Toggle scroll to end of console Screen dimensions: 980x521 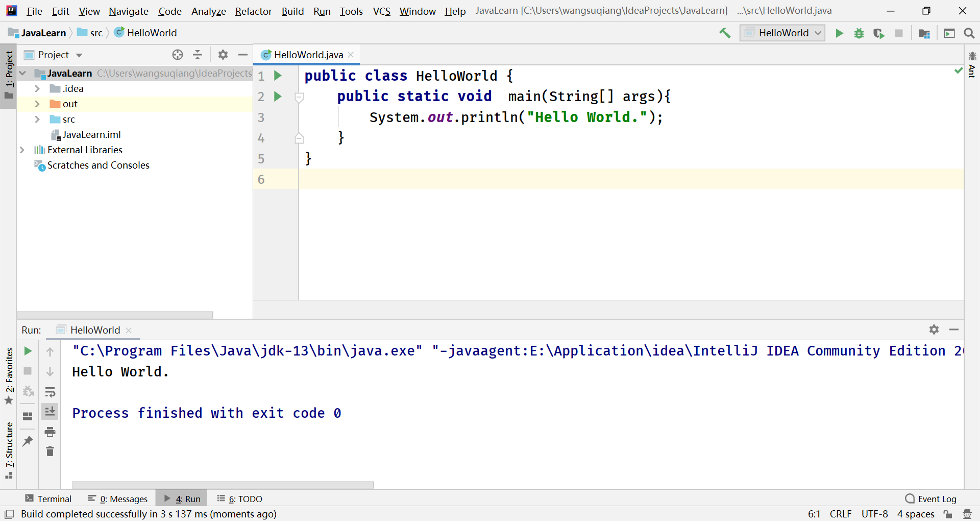(x=50, y=412)
